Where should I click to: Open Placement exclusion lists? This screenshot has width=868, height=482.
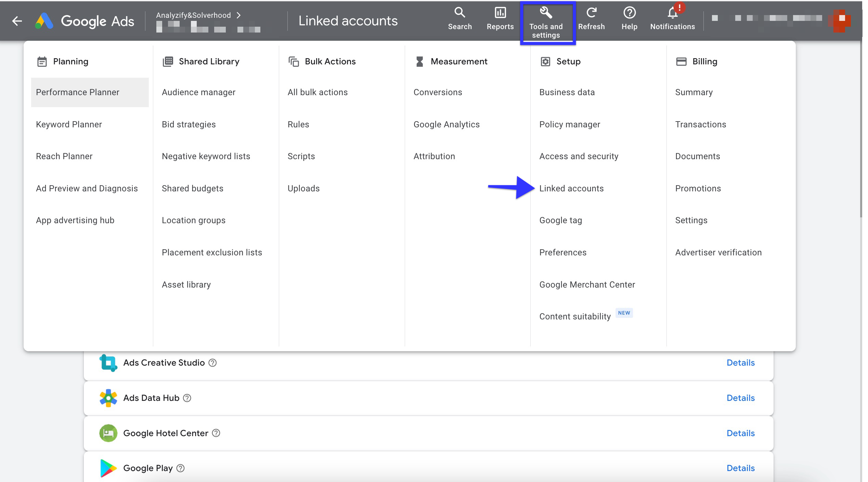[212, 252]
